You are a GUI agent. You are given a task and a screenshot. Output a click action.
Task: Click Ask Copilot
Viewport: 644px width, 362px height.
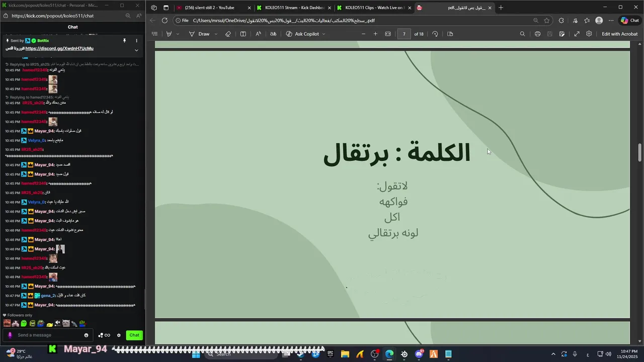302,34
